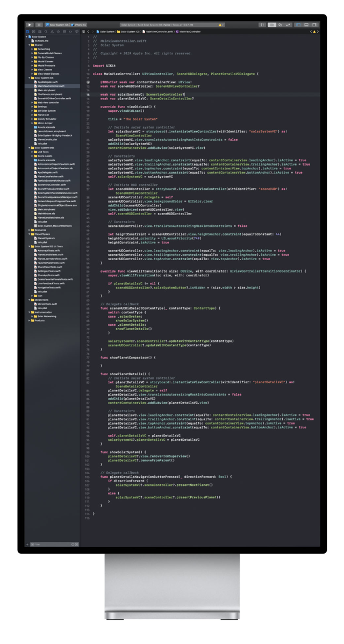The width and height of the screenshot is (344, 644).
Task: Toggle the right inspector panel visibility
Action: pos(314,25)
